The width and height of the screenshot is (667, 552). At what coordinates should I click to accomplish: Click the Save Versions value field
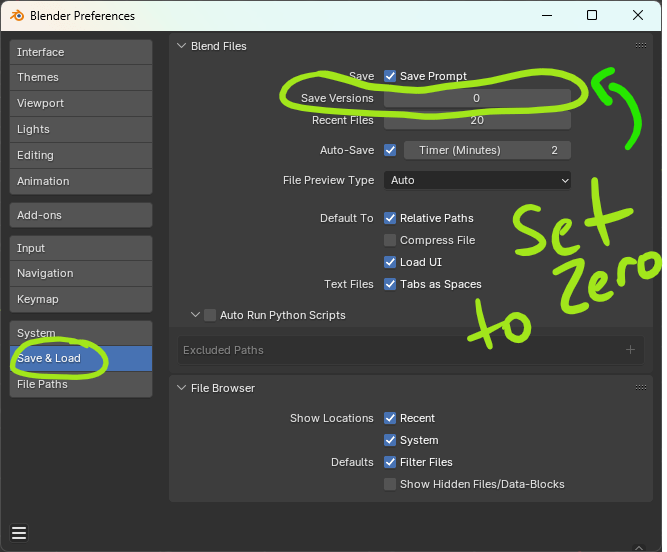477,98
